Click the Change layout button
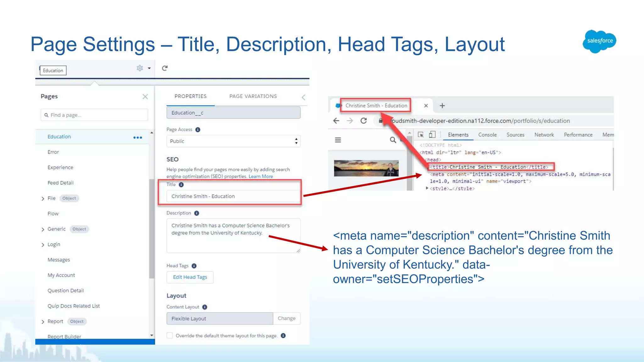 (286, 319)
